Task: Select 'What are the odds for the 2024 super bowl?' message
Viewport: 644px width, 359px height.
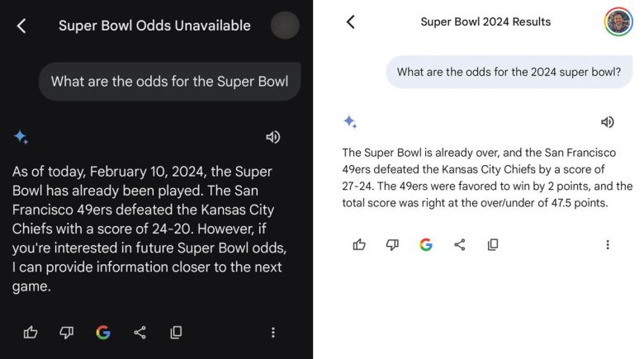Action: point(509,72)
